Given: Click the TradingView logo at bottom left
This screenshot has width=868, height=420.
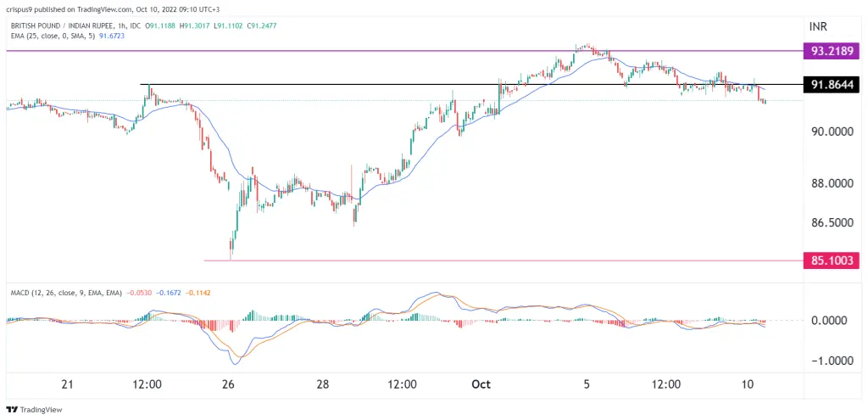Looking at the screenshot, I should (x=34, y=410).
